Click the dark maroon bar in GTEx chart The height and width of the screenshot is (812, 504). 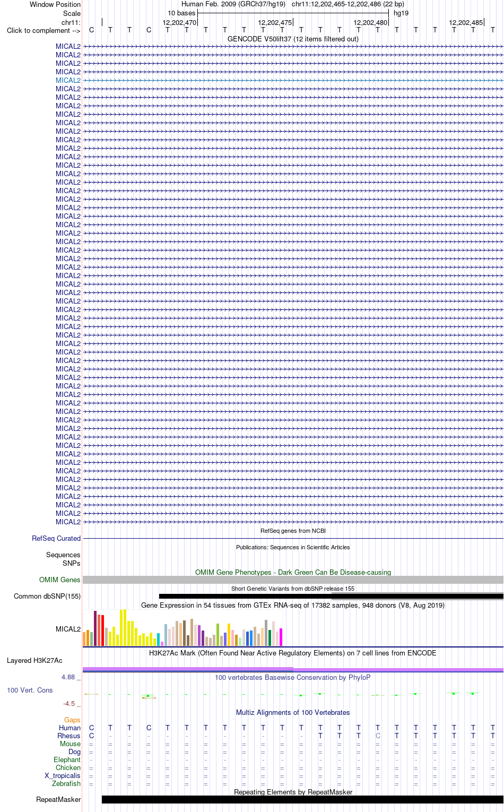tap(95, 628)
